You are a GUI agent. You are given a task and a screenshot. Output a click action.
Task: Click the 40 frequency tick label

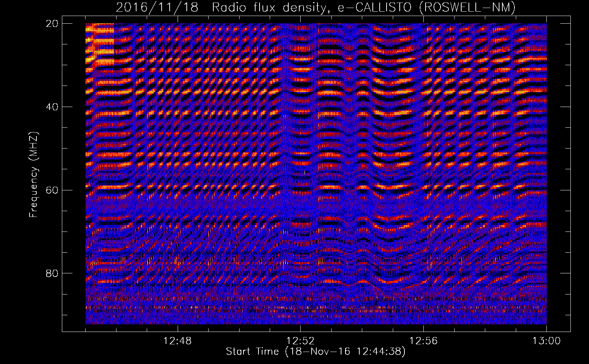(52, 107)
